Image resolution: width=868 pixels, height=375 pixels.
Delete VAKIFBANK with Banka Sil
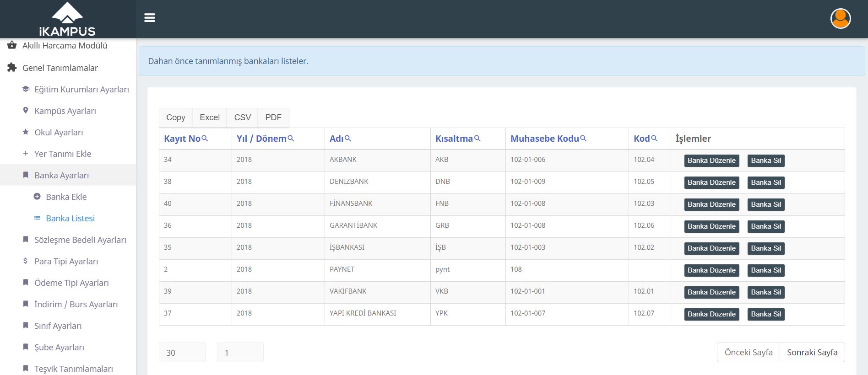[x=766, y=292]
